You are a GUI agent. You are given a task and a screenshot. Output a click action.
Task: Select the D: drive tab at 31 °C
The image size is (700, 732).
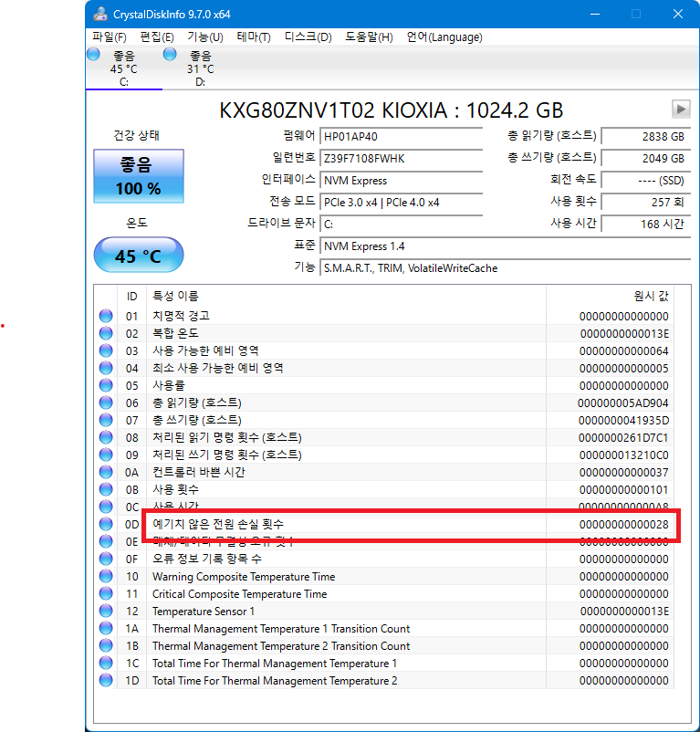coord(201,68)
